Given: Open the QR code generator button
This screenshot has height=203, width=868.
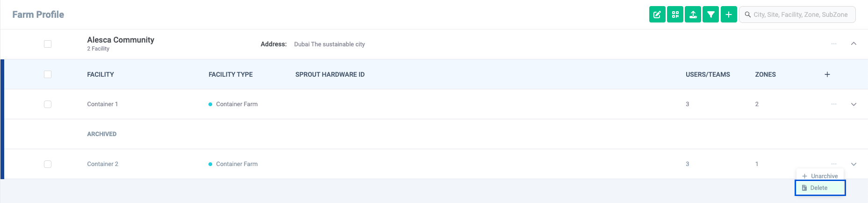Looking at the screenshot, I should 675,14.
